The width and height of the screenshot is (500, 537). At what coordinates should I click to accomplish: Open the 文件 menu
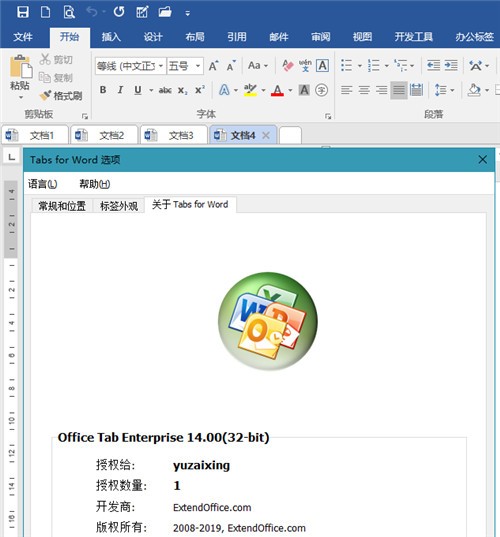pyautogui.click(x=23, y=37)
